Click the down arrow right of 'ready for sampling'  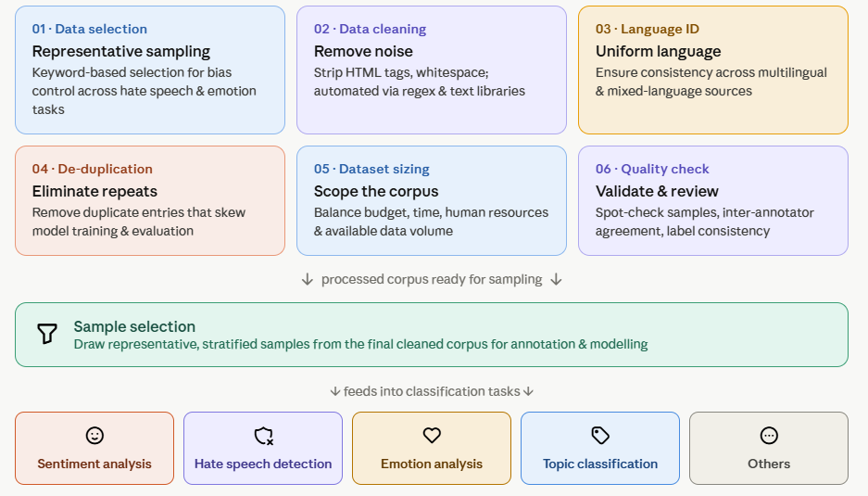pyautogui.click(x=557, y=279)
